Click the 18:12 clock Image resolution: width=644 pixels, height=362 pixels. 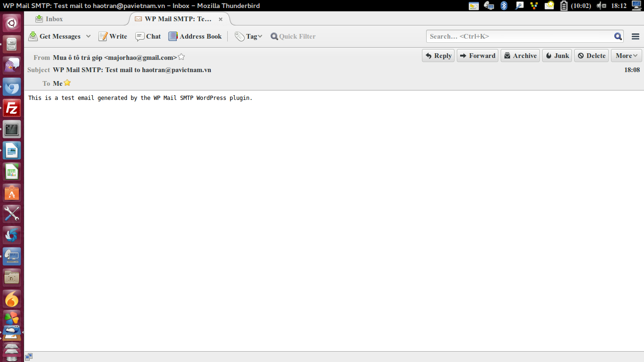tap(619, 6)
